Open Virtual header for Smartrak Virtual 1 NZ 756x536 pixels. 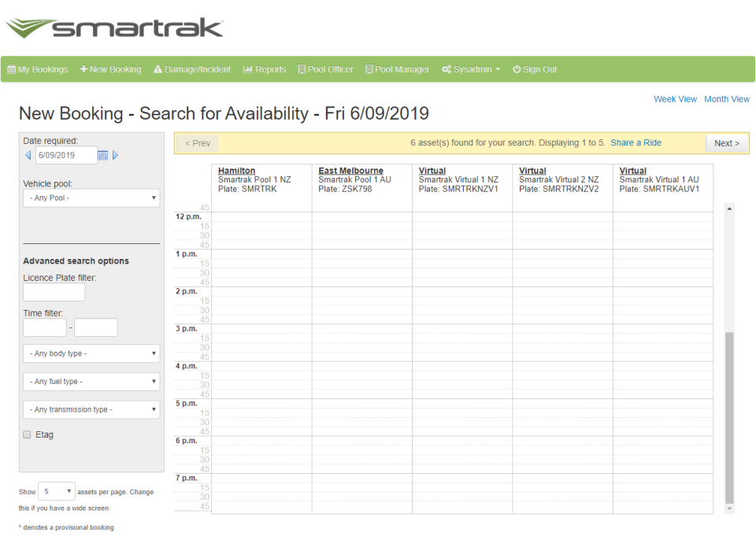pyautogui.click(x=432, y=171)
